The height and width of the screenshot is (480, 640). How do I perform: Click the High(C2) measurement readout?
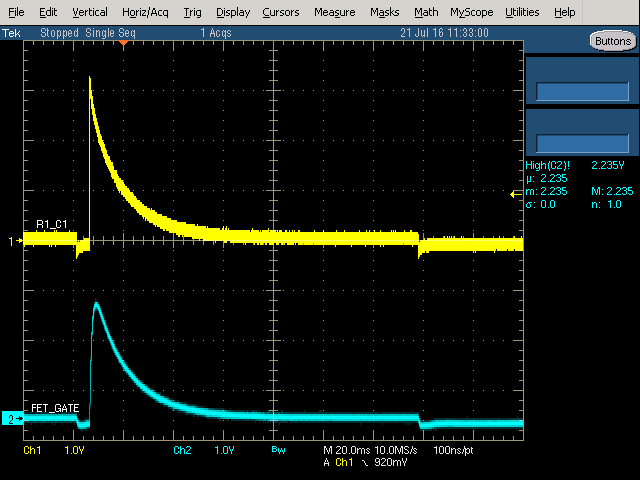pyautogui.click(x=575, y=165)
